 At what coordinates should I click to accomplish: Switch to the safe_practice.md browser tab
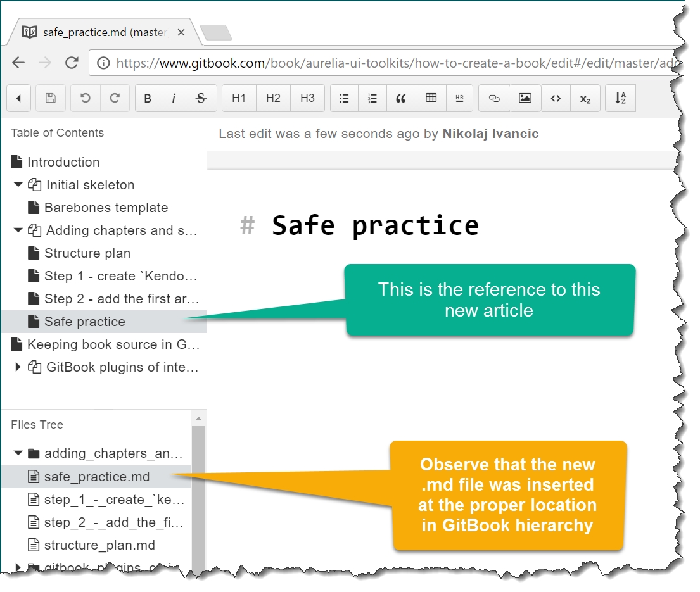[105, 32]
